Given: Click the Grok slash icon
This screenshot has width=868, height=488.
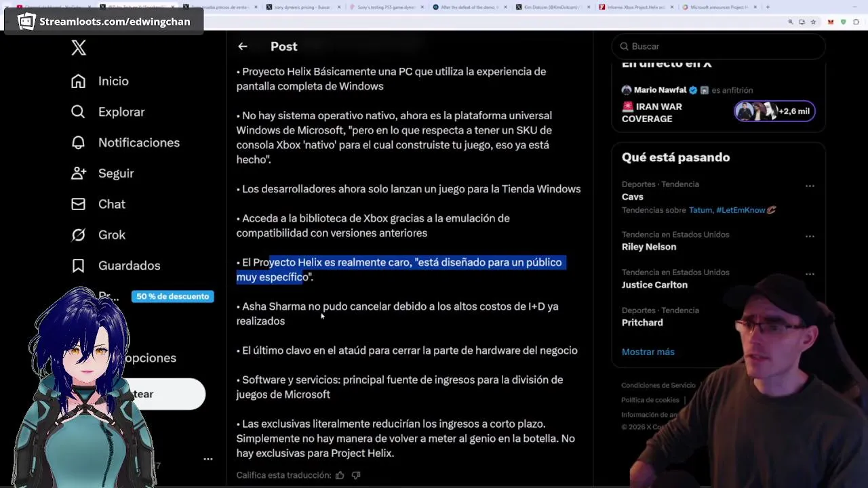Looking at the screenshot, I should coord(79,235).
